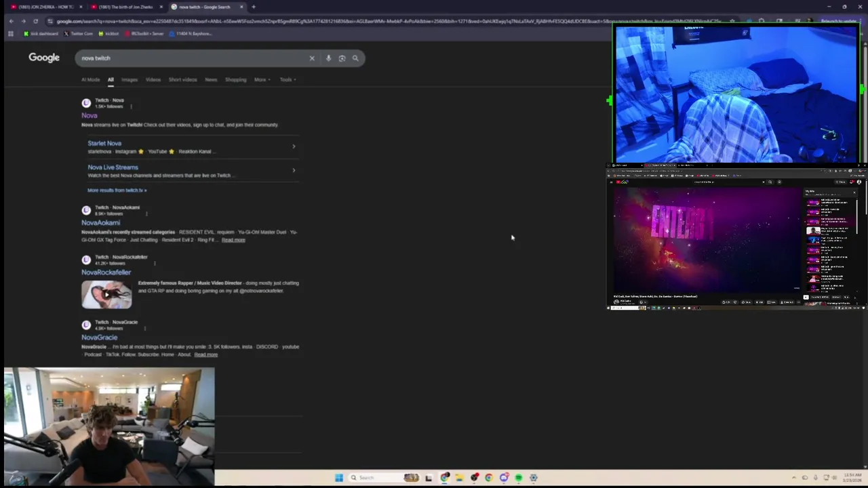Open 'Twitter Com' bookmark
This screenshot has height=488, width=868.
point(79,33)
